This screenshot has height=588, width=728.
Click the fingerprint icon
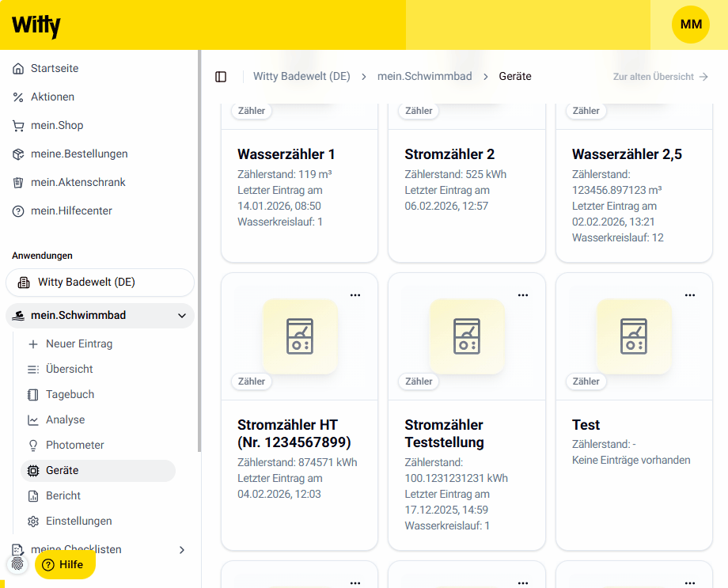(x=17, y=563)
